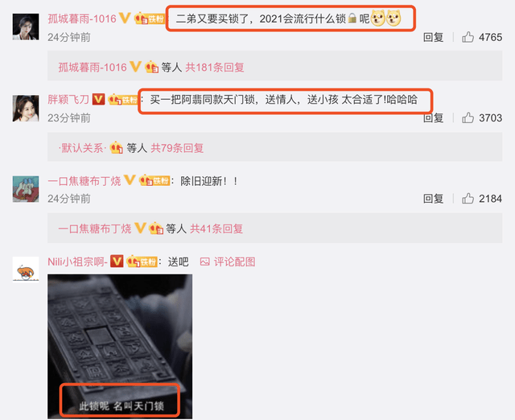Like the comment by 胖颖飞刀
Viewport: 515px width, 420px height.
[x=468, y=117]
